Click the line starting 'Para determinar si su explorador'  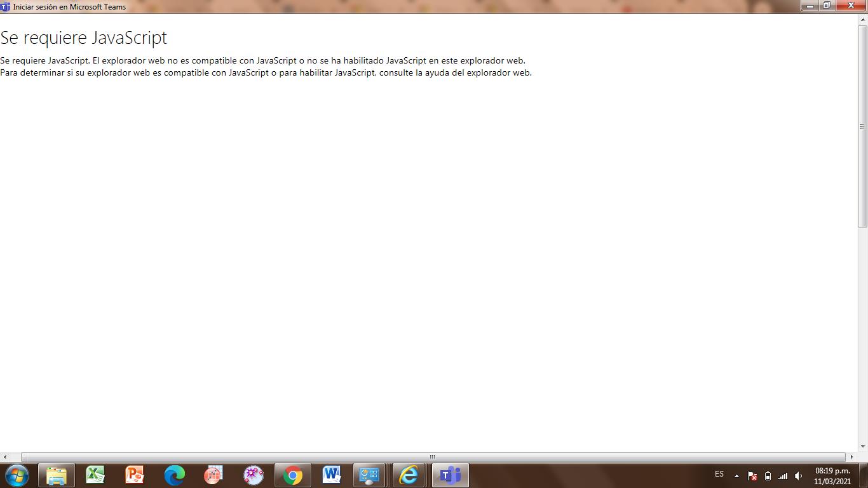[266, 72]
